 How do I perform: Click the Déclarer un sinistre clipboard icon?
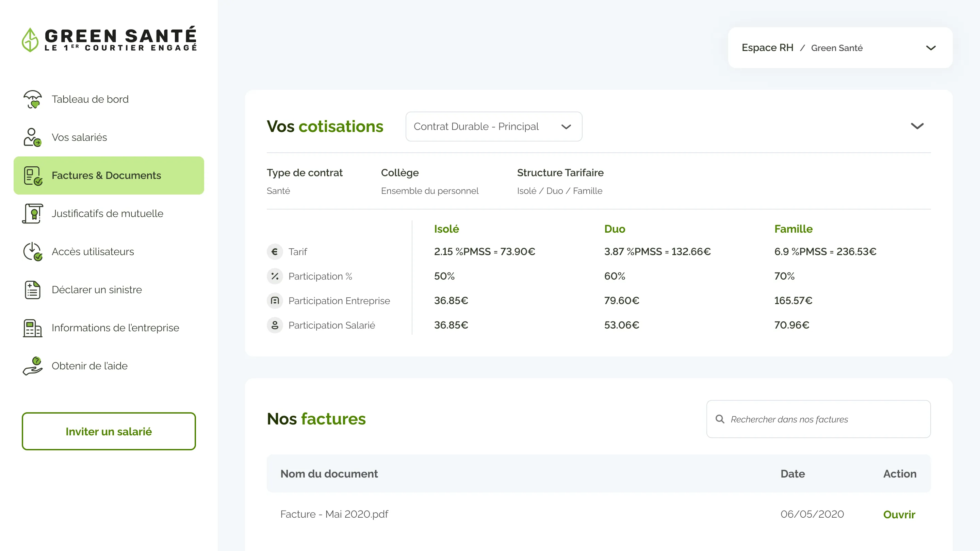[33, 290]
